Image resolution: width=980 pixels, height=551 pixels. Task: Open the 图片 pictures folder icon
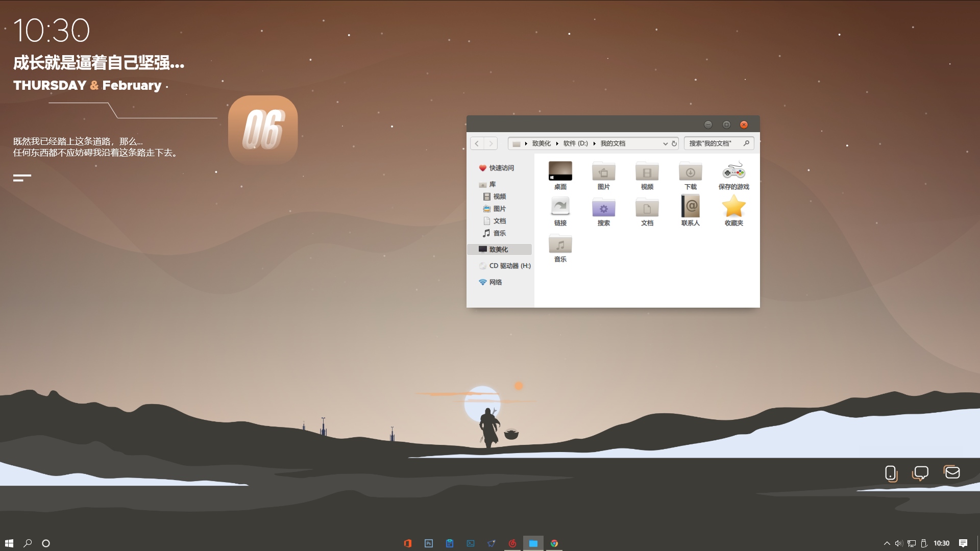pos(603,176)
